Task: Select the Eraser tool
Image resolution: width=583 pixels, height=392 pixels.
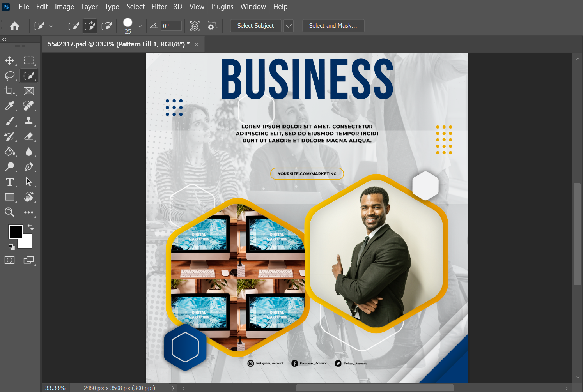Action: pos(28,136)
